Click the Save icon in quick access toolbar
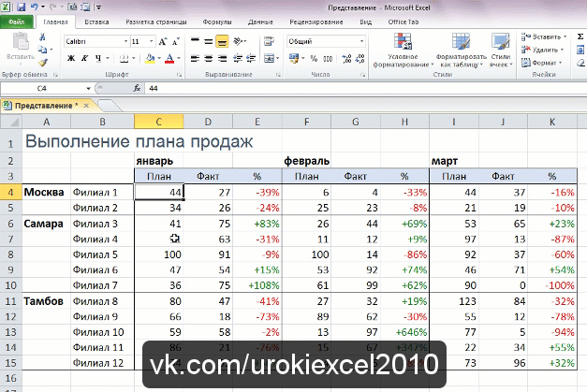The width and height of the screenshot is (587, 392). tap(21, 7)
